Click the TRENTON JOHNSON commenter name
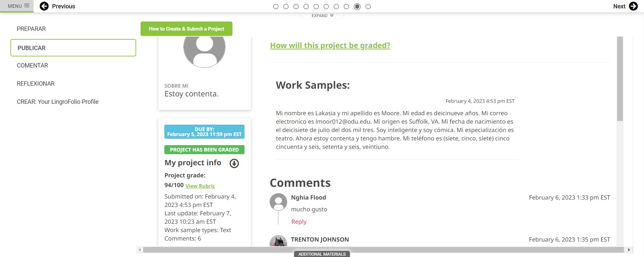 point(320,240)
